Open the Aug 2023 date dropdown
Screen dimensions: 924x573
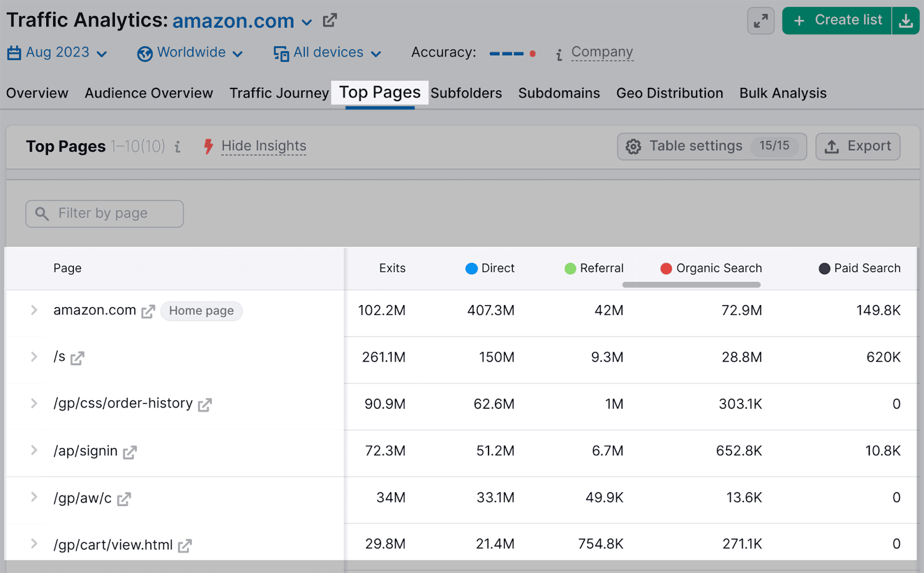(58, 52)
